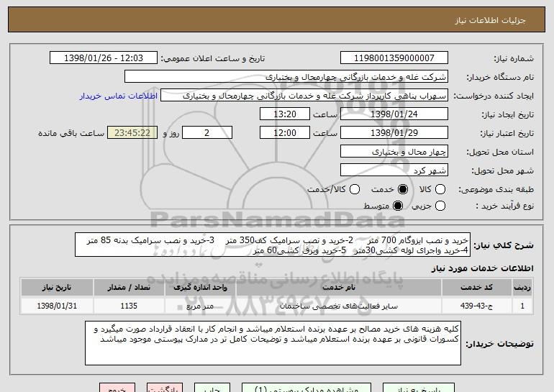This screenshot has width=554, height=392.
Task: Click service code cell ج-43-439
Action: tap(476, 306)
